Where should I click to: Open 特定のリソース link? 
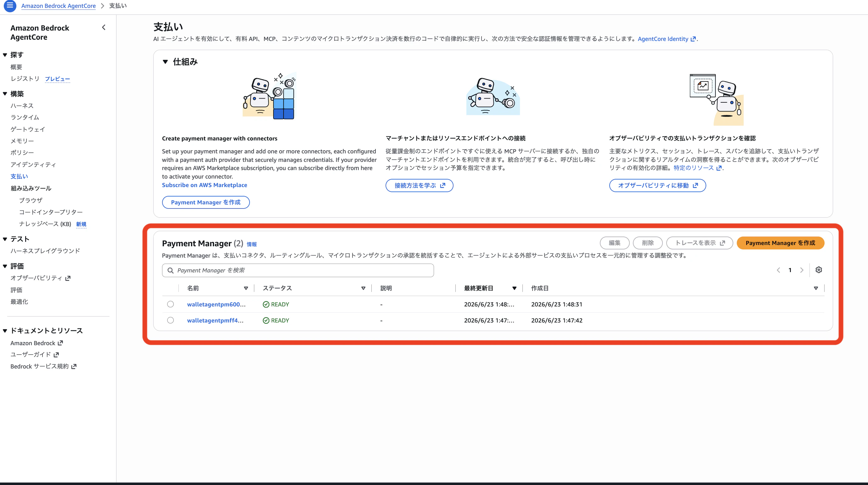697,168
